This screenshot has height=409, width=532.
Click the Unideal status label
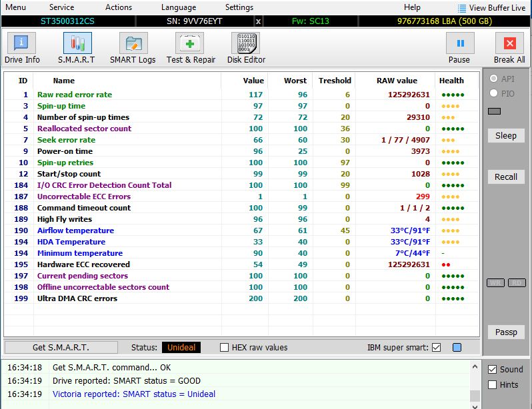pyautogui.click(x=181, y=347)
